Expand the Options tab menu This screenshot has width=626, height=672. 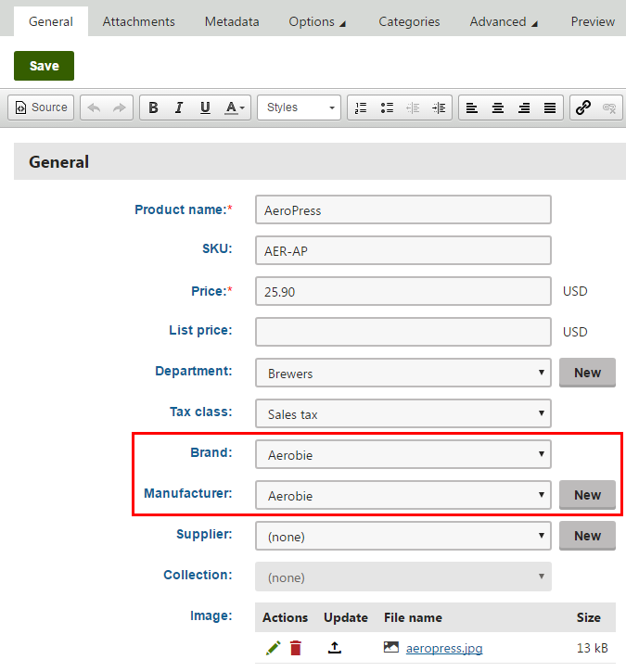tap(317, 21)
